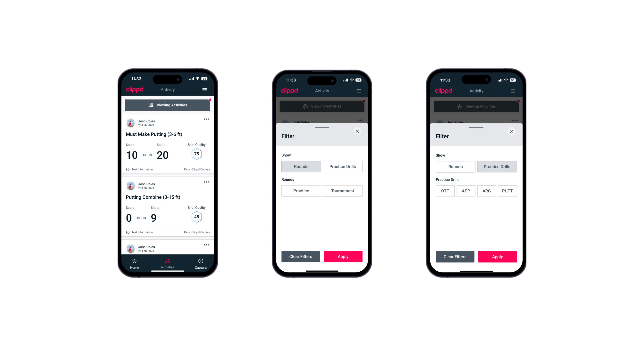Tap the Activities tab icon
Image resolution: width=644 pixels, height=346 pixels.
coord(168,261)
